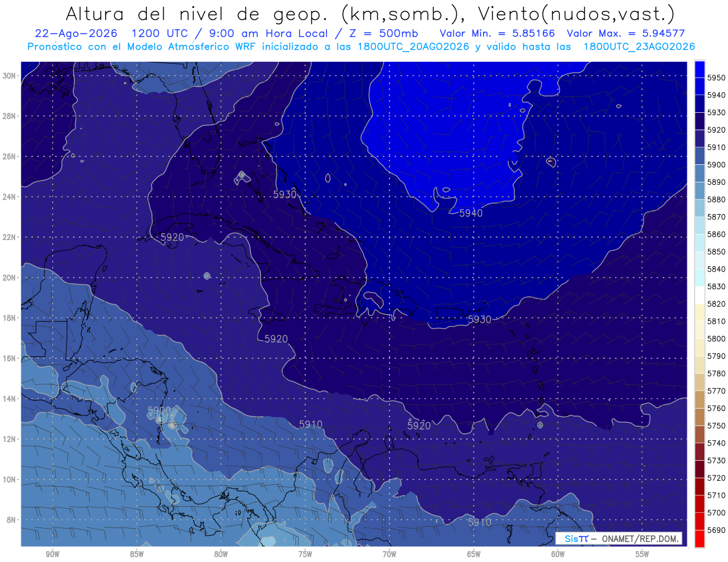728x562 pixels.
Task: Click the '5790' colorbar label
Action: point(716,356)
